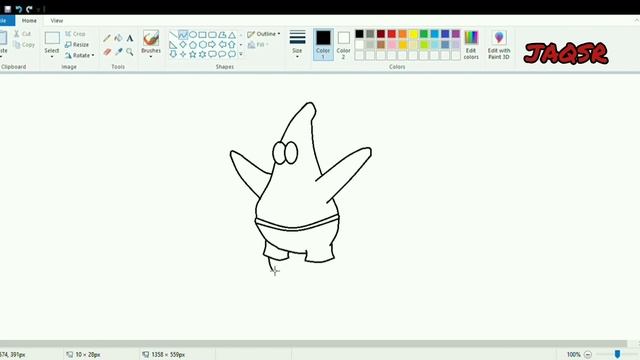Screen dimensions: 640x360
Task: Select the Fill with color bucket tool
Action: pyautogui.click(x=118, y=38)
